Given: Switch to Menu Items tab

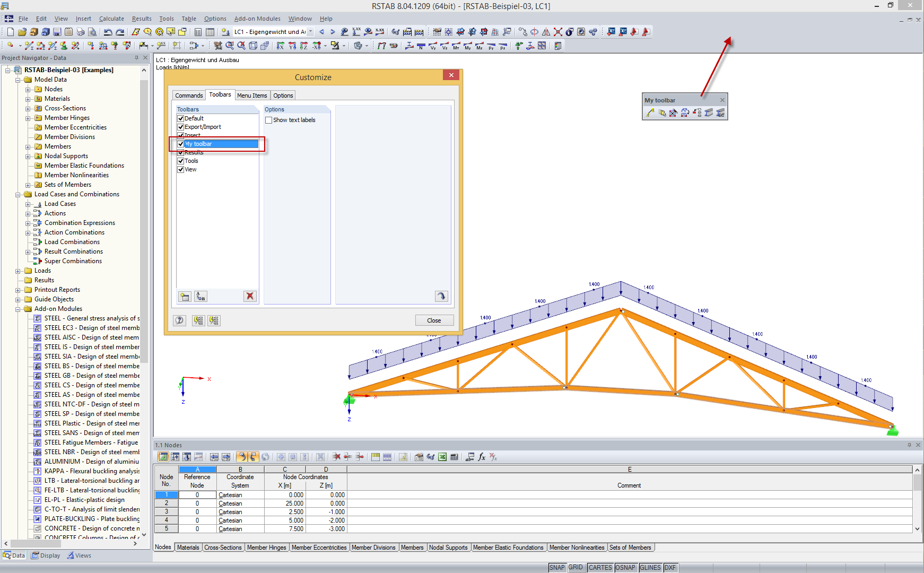Looking at the screenshot, I should click(252, 95).
